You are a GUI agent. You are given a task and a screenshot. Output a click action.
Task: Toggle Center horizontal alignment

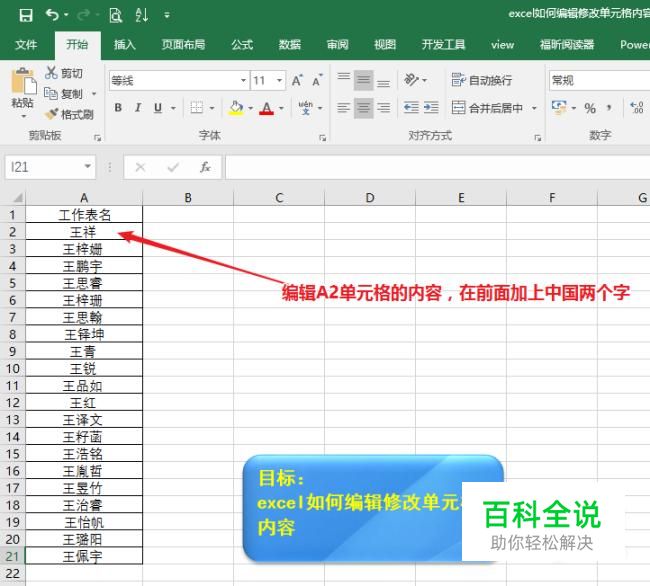pyautogui.click(x=364, y=108)
